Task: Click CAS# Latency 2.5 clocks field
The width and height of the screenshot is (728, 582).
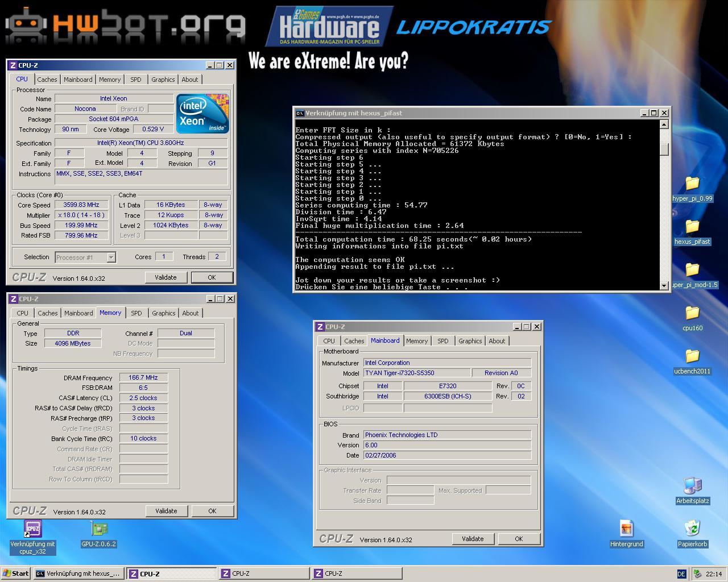Action: coord(143,398)
